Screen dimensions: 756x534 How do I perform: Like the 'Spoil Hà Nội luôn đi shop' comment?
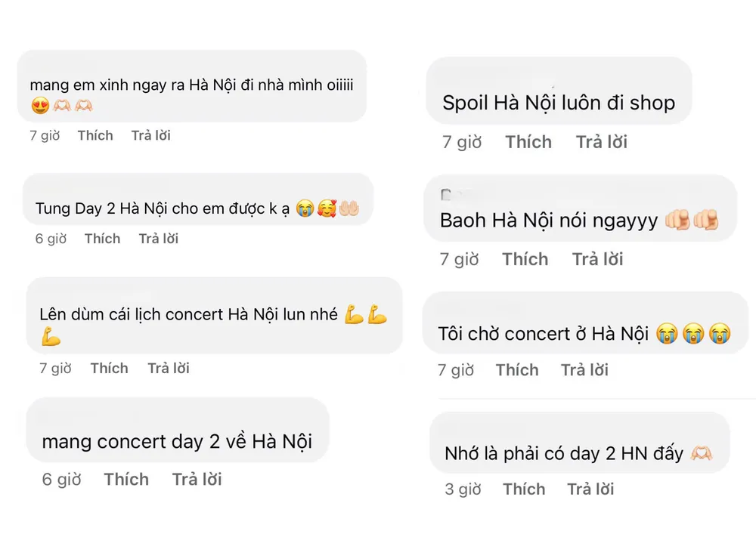[x=528, y=142]
